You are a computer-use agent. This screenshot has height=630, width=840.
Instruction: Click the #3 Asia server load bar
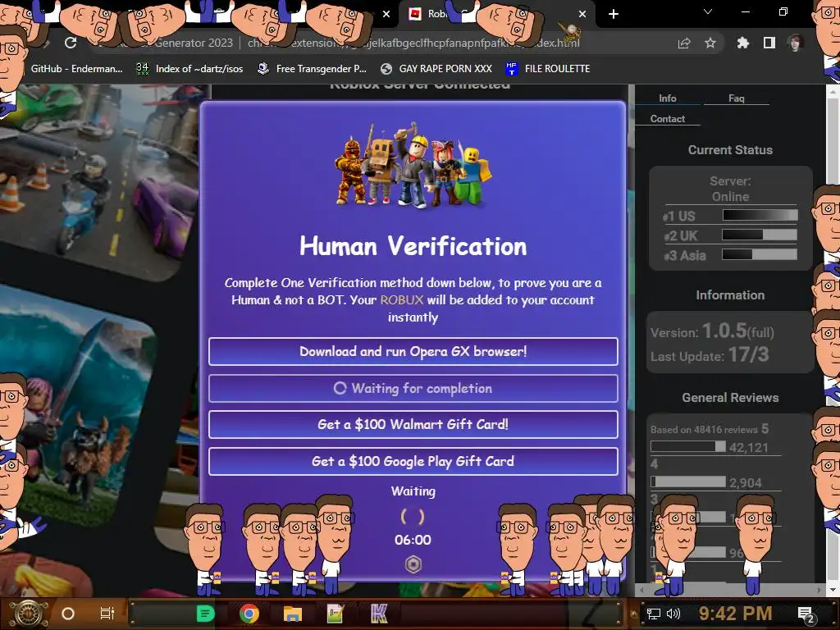[760, 254]
